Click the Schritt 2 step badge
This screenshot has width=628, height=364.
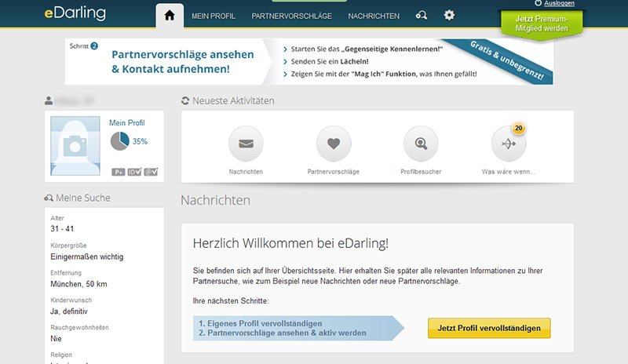pyautogui.click(x=94, y=46)
